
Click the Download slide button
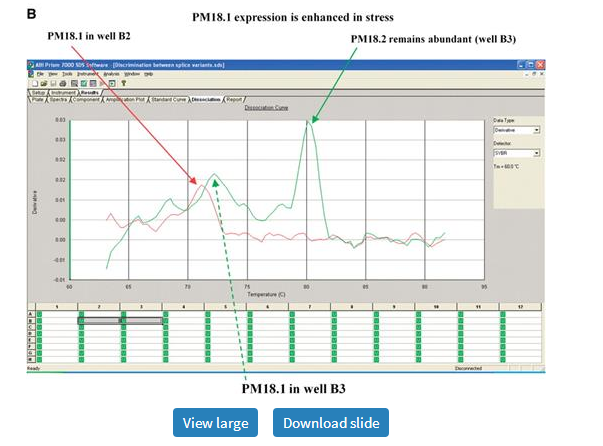[x=331, y=423]
